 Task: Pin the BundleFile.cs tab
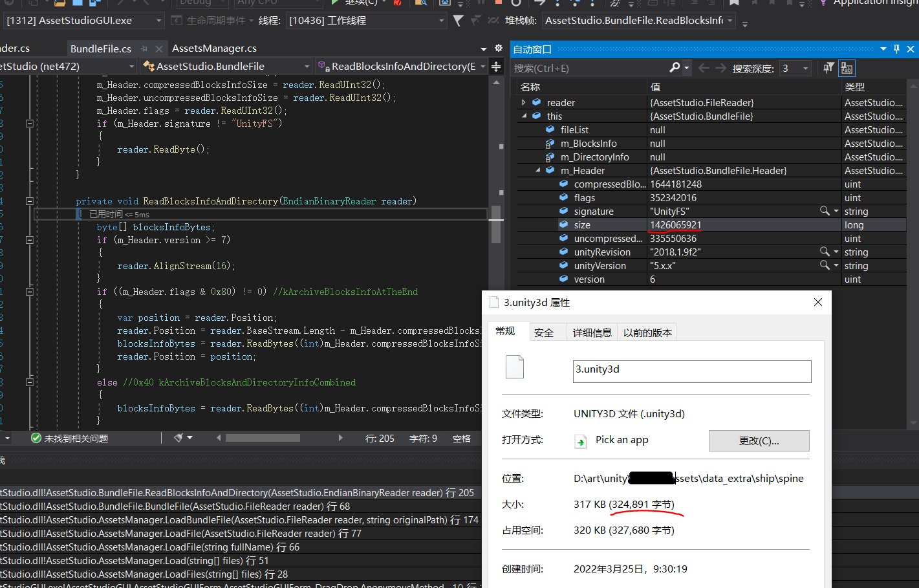pyautogui.click(x=144, y=49)
